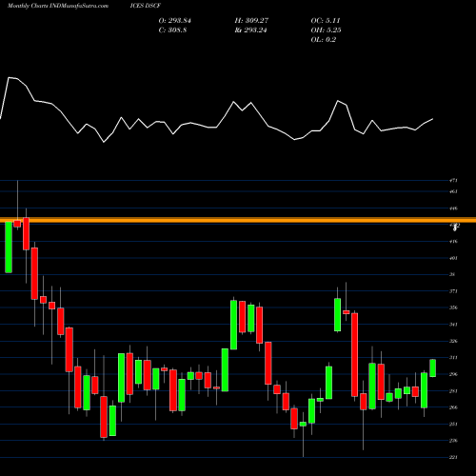Click the 446 price axis label

coord(453,208)
